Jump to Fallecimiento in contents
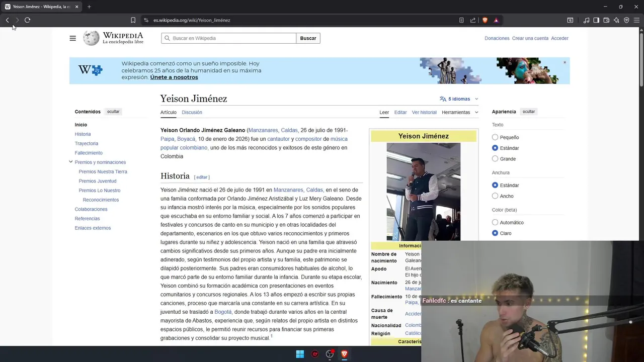Image resolution: width=644 pixels, height=362 pixels. pyautogui.click(x=89, y=153)
